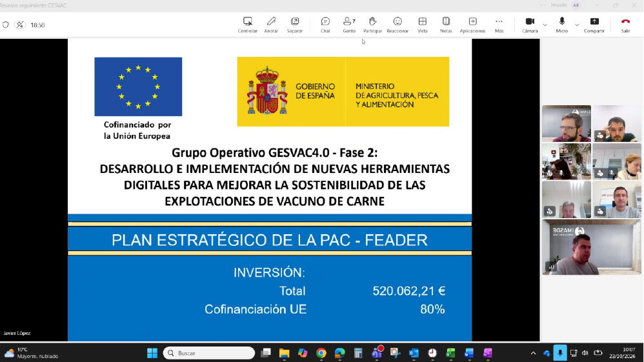Open the Clock app in taskbar

click(432, 353)
